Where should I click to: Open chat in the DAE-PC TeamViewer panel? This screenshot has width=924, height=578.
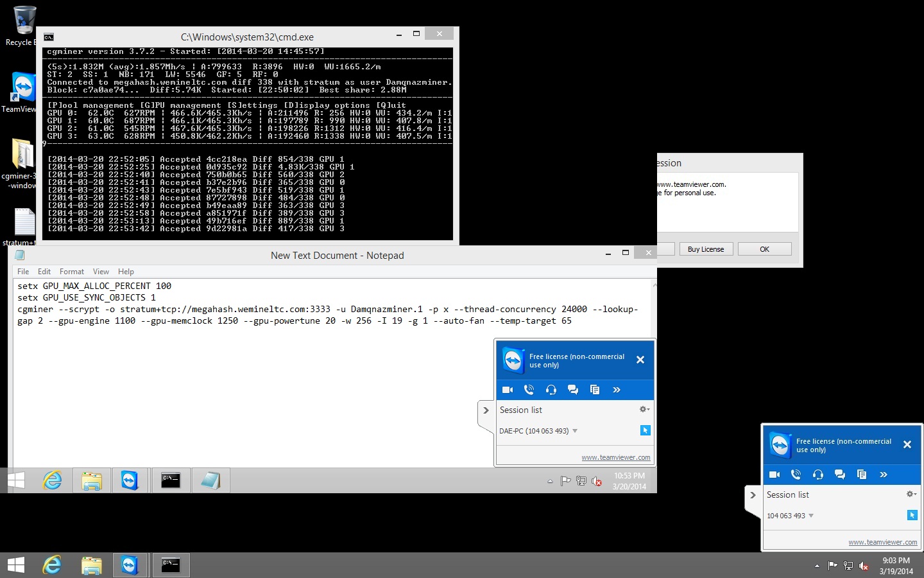[573, 390]
